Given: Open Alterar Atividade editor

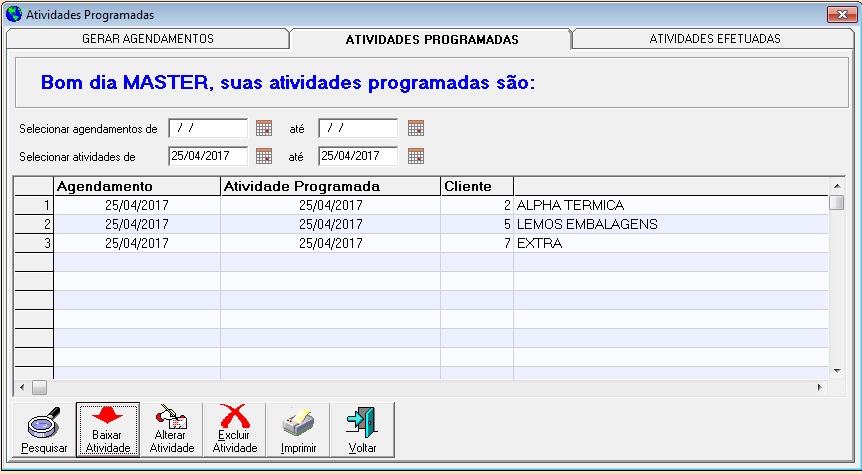Looking at the screenshot, I should tap(172, 430).
